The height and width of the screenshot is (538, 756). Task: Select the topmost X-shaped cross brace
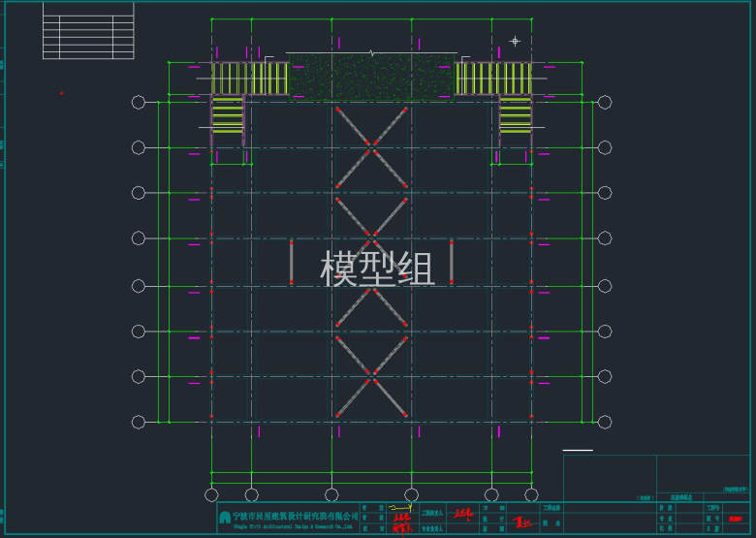click(372, 147)
